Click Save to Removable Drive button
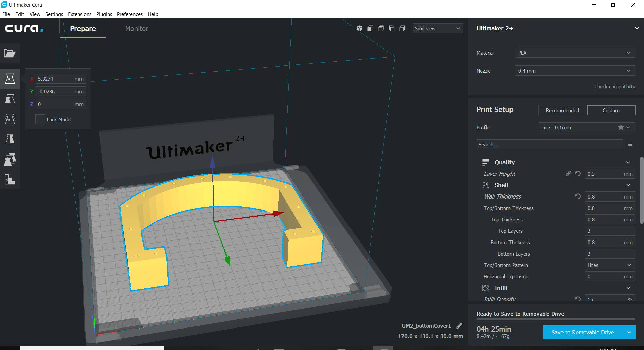The height and width of the screenshot is (350, 644). click(x=583, y=332)
